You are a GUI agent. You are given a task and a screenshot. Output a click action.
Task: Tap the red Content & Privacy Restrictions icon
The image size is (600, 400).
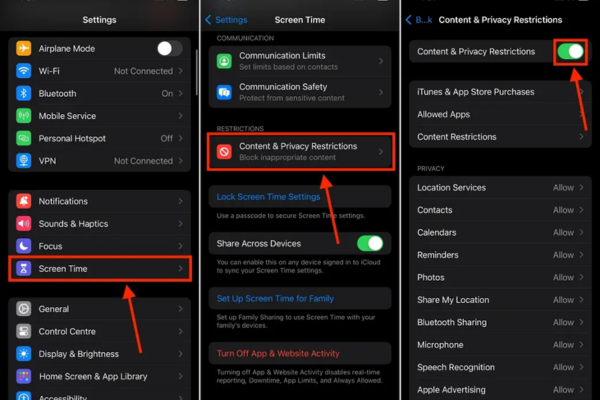[x=224, y=152]
